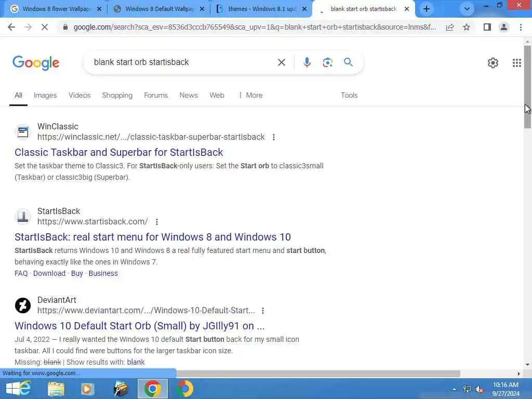The height and width of the screenshot is (399, 532).
Task: Open Windows 10 Default Start Orb link
Action: (139, 326)
